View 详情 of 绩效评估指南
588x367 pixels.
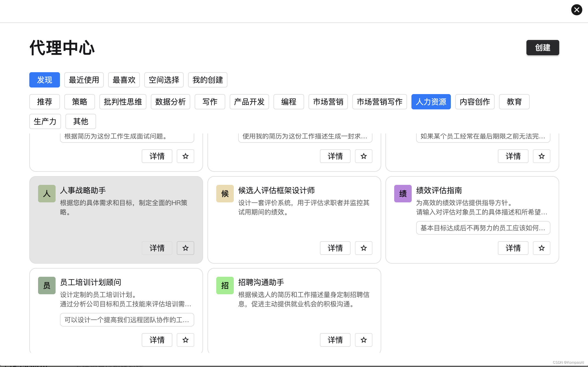click(x=513, y=248)
